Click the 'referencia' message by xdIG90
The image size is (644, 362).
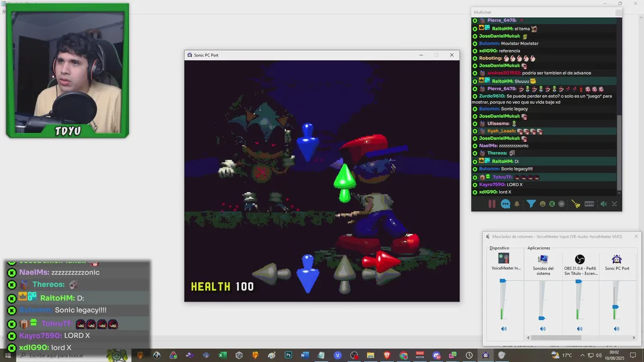[510, 51]
